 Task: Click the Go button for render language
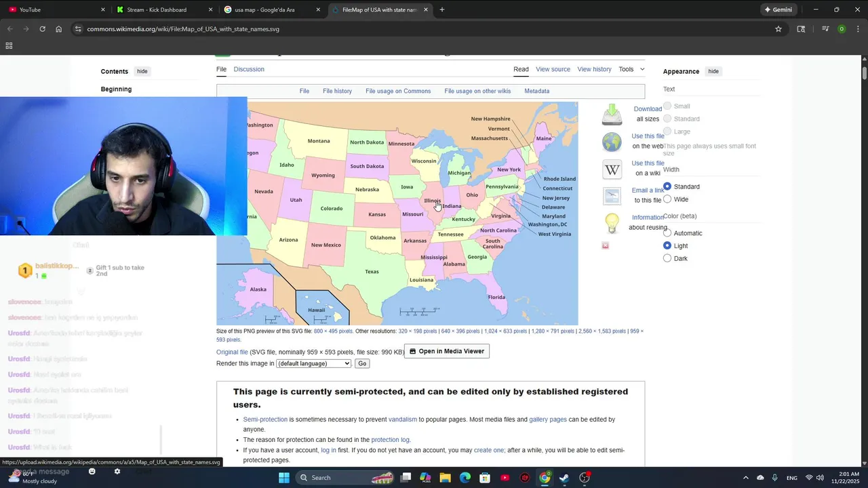point(362,363)
